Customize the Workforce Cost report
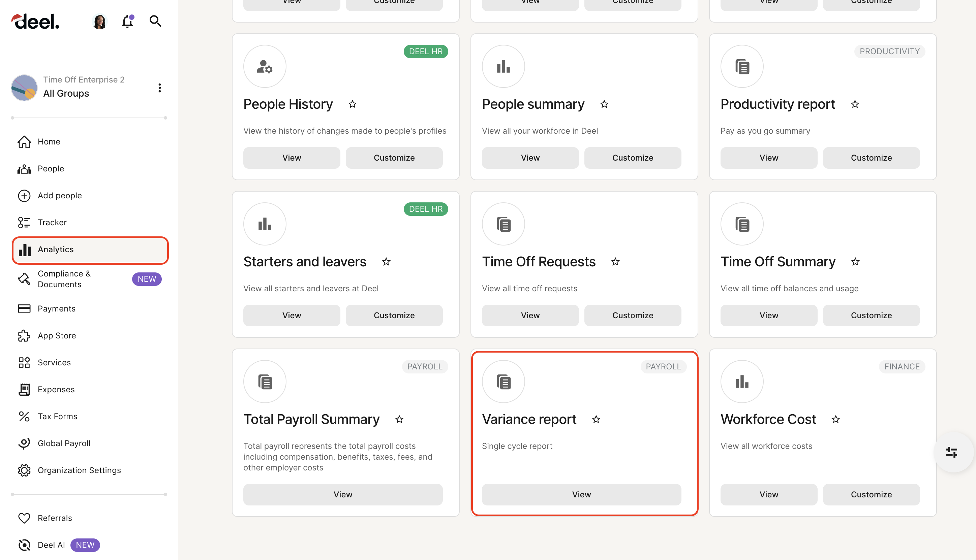 (x=871, y=495)
